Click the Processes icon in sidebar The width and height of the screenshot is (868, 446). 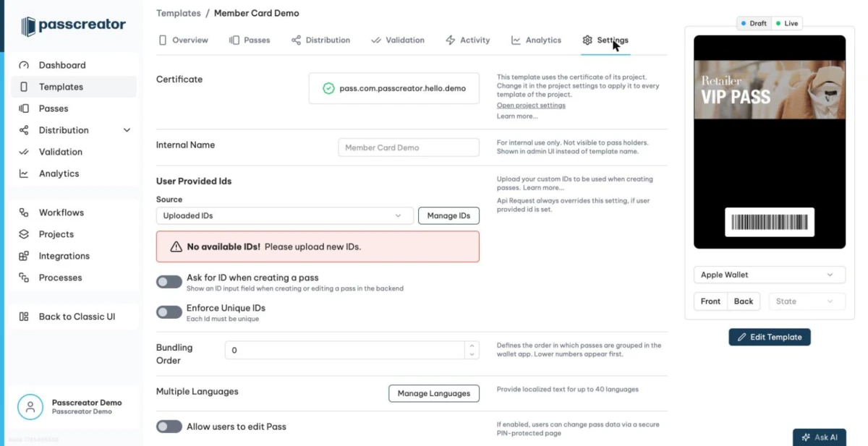click(x=24, y=278)
